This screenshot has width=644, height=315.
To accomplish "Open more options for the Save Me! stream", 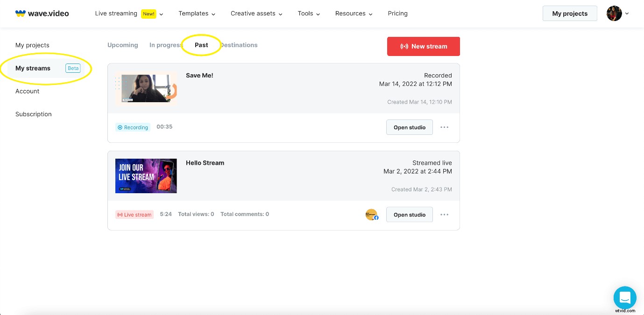I will pyautogui.click(x=444, y=127).
